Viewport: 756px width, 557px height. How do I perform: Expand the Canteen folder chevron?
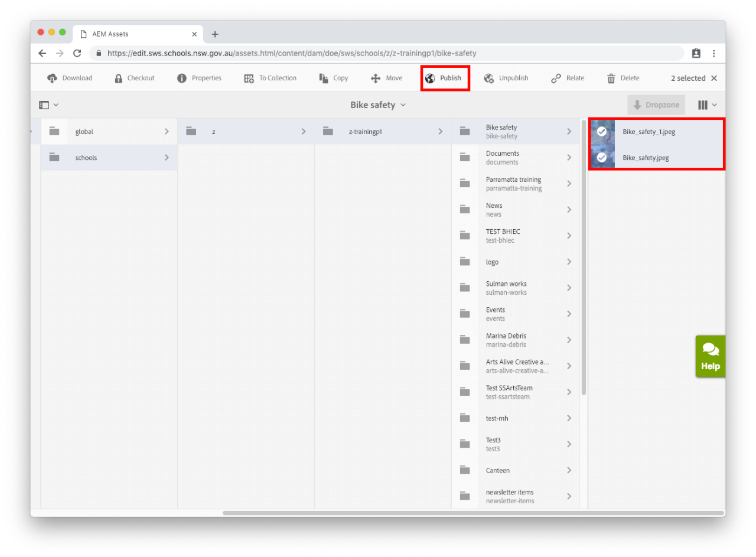coord(569,470)
